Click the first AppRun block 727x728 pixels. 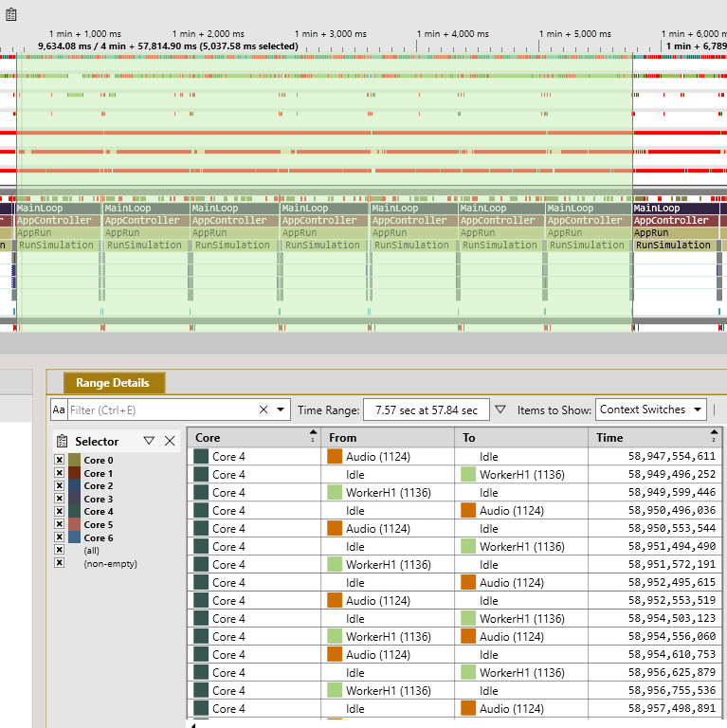(x=59, y=232)
